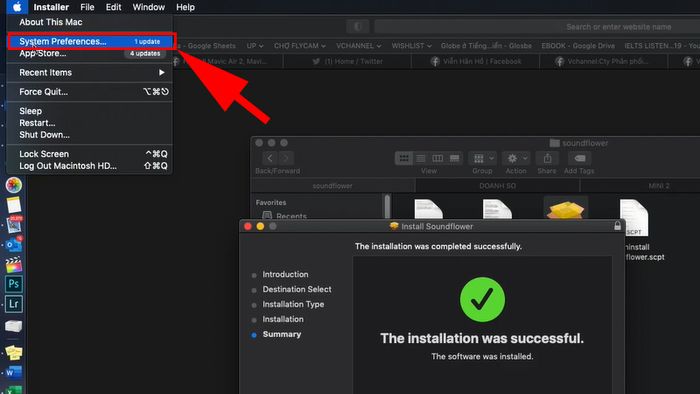Click the Safari address search field

tap(537, 27)
